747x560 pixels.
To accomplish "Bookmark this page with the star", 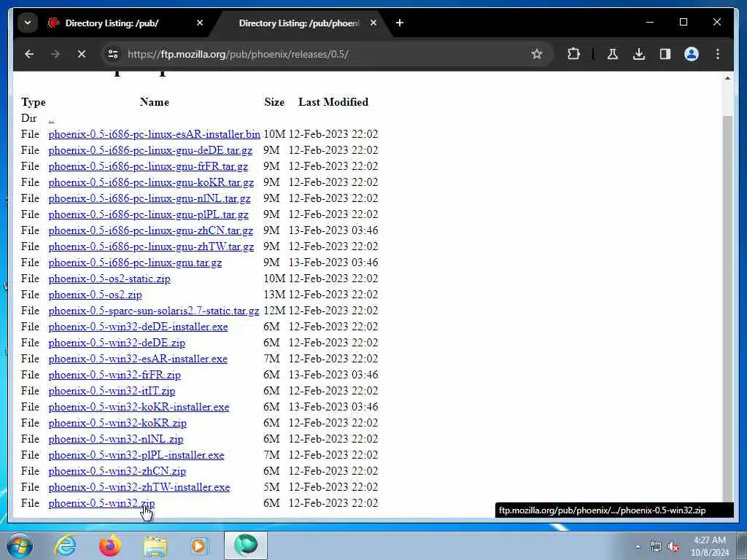I will pyautogui.click(x=537, y=54).
